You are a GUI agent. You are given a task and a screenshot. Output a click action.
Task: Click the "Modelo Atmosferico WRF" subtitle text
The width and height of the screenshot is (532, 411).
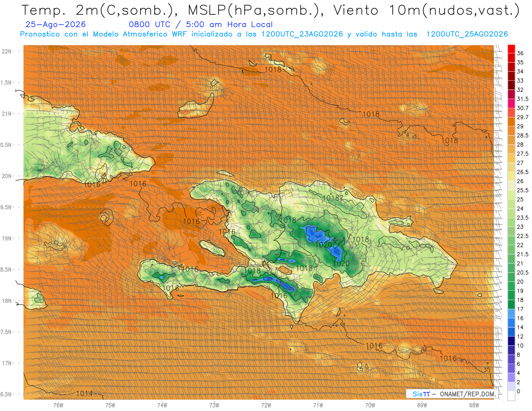coord(140,34)
